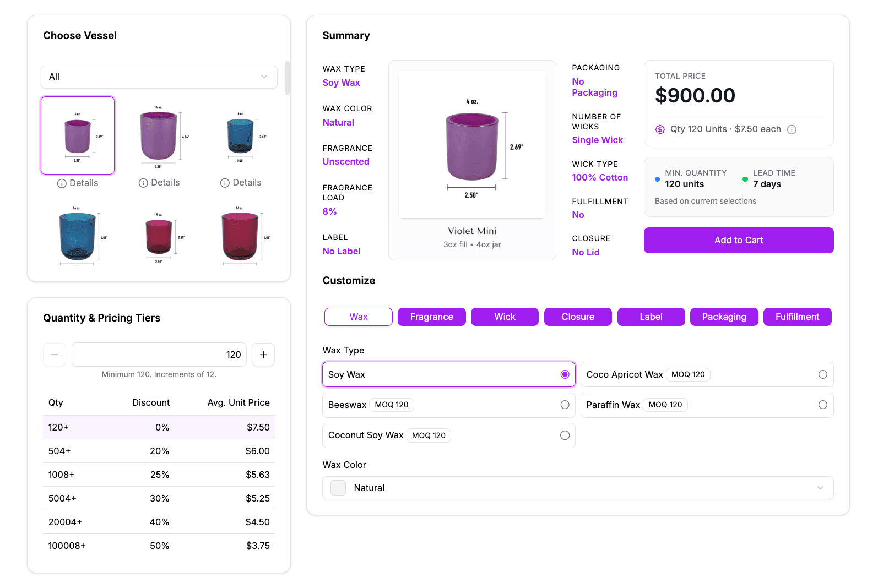This screenshot has height=588, width=878.
Task: Click the dollar icon next to Qty 120 Units
Action: tap(660, 129)
